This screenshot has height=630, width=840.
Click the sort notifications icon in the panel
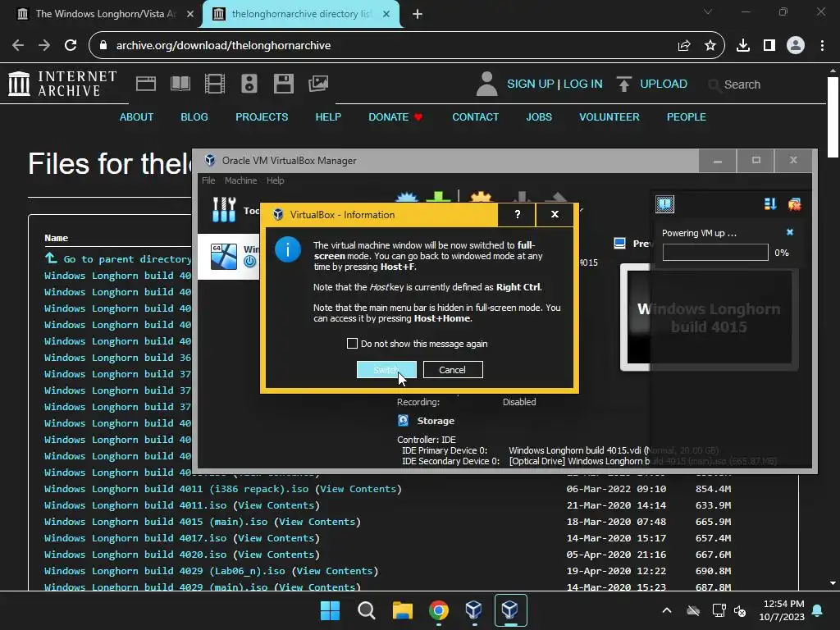[x=769, y=203]
